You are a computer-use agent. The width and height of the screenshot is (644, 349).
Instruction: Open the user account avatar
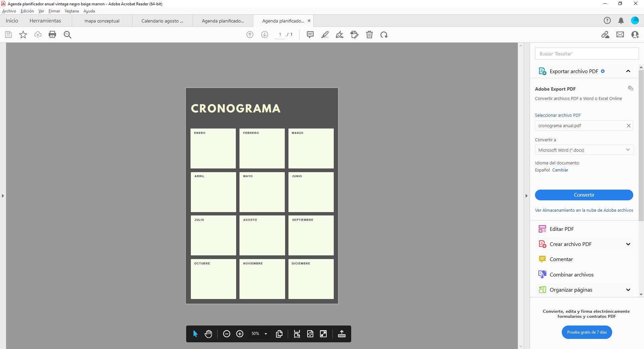point(635,20)
